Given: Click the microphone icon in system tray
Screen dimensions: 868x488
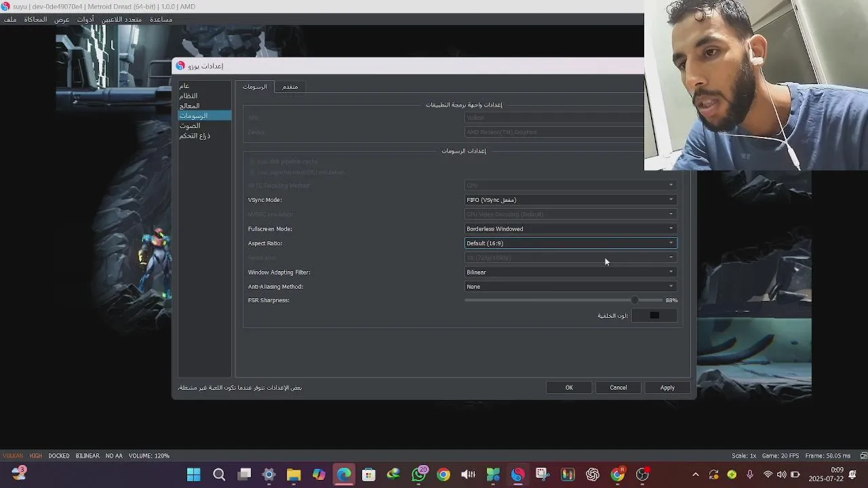Looking at the screenshot, I should tap(750, 474).
